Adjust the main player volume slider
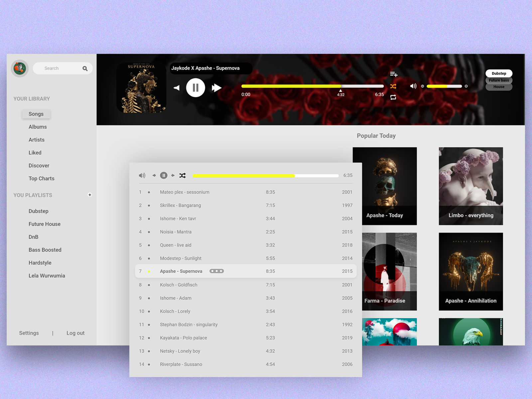This screenshot has height=399, width=532. pyautogui.click(x=444, y=86)
